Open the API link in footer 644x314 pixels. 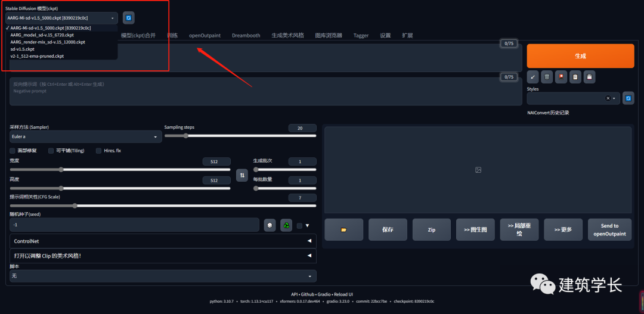tap(294, 294)
